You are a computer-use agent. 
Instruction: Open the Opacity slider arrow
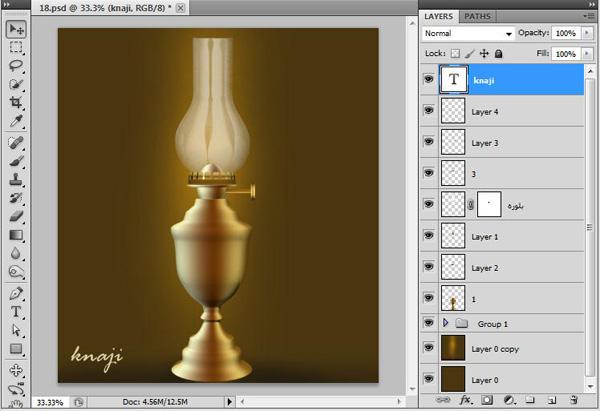coord(586,33)
